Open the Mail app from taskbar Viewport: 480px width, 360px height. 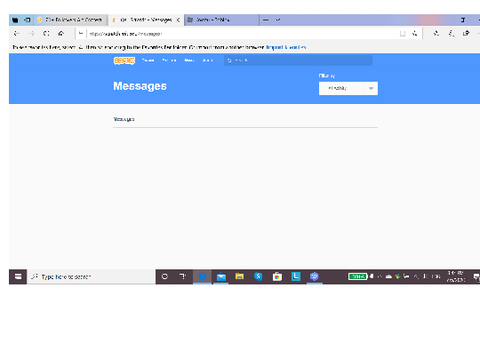tap(221, 277)
